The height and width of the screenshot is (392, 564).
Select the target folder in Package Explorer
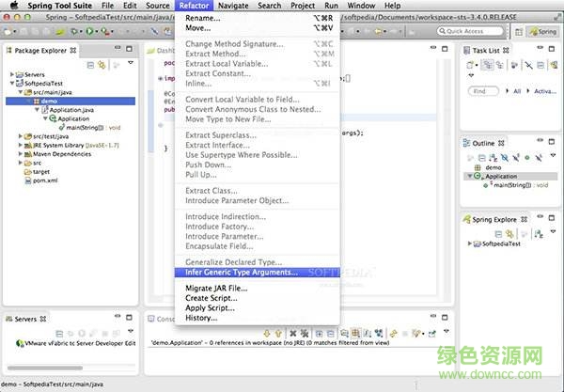pyautogui.click(x=38, y=172)
